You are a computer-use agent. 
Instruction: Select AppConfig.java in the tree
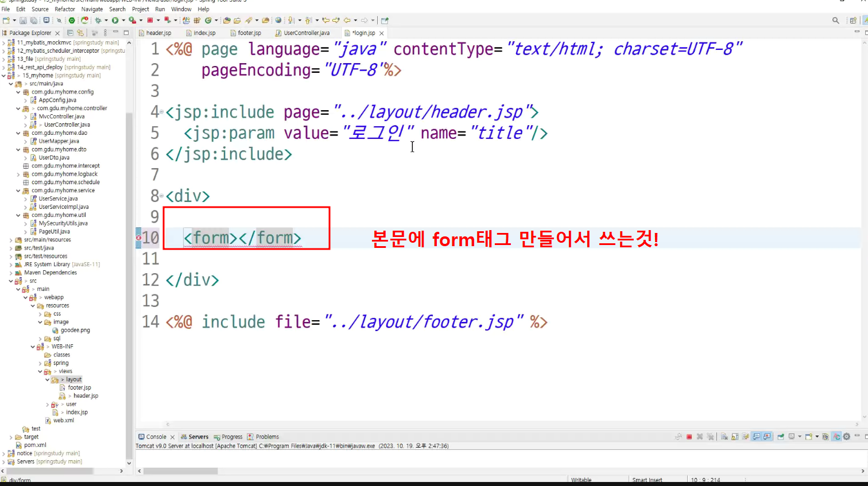[x=57, y=100]
